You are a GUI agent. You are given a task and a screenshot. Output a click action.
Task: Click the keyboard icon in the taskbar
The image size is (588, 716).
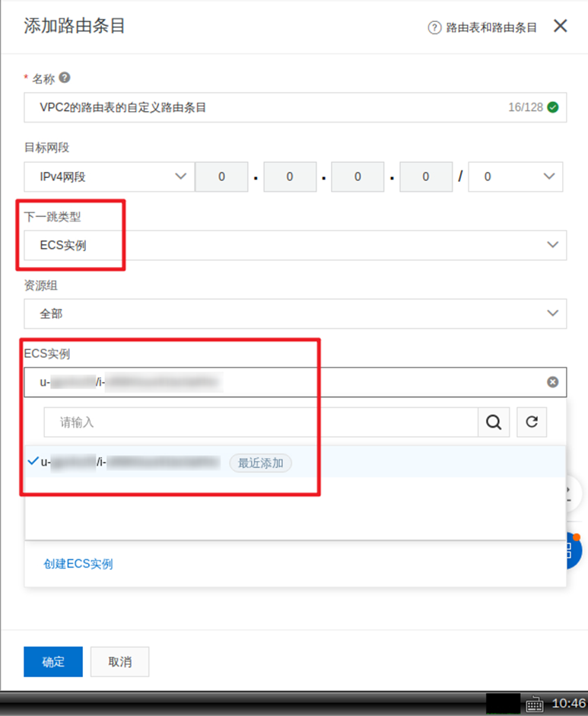click(x=535, y=704)
